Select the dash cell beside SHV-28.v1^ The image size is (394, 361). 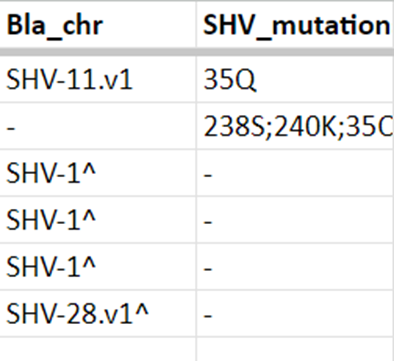click(x=295, y=314)
